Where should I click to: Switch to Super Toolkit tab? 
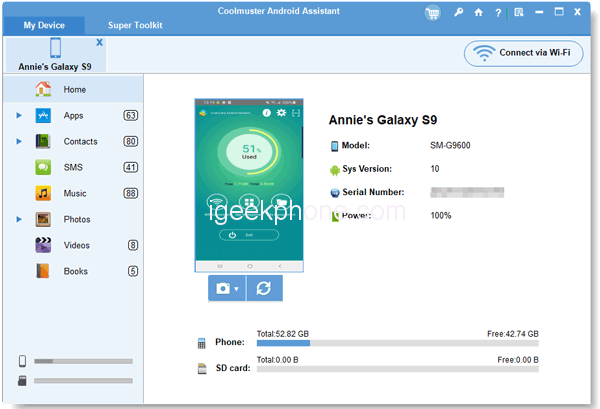click(x=135, y=25)
